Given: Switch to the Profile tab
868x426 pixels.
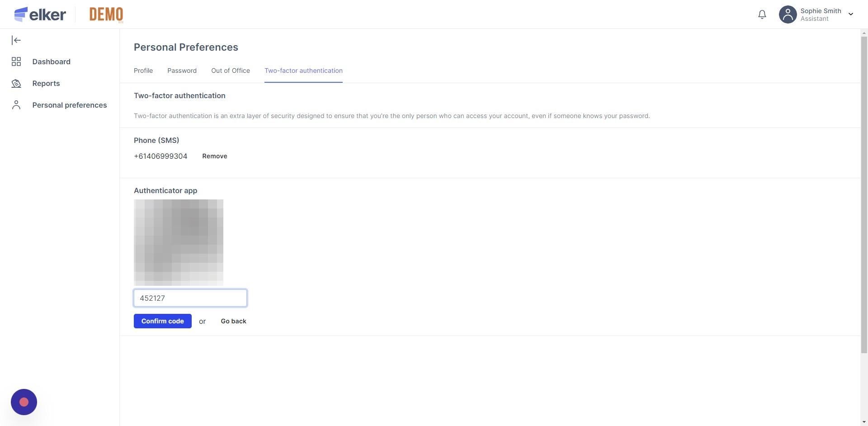Looking at the screenshot, I should (143, 71).
